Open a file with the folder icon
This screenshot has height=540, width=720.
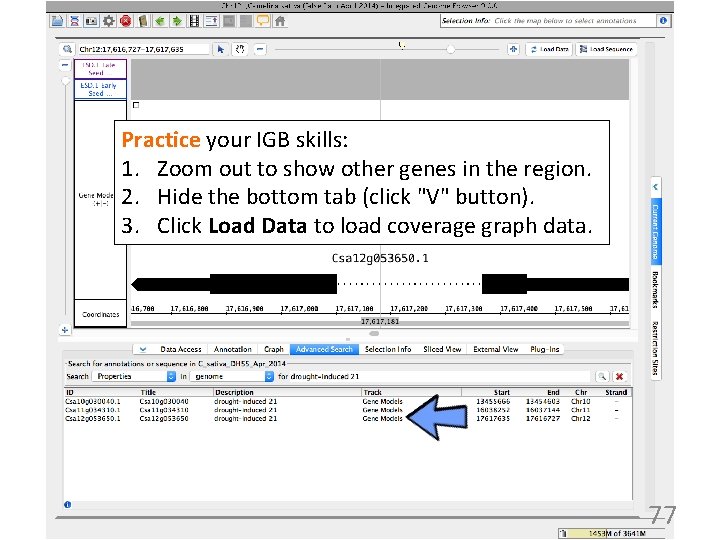tap(57, 21)
